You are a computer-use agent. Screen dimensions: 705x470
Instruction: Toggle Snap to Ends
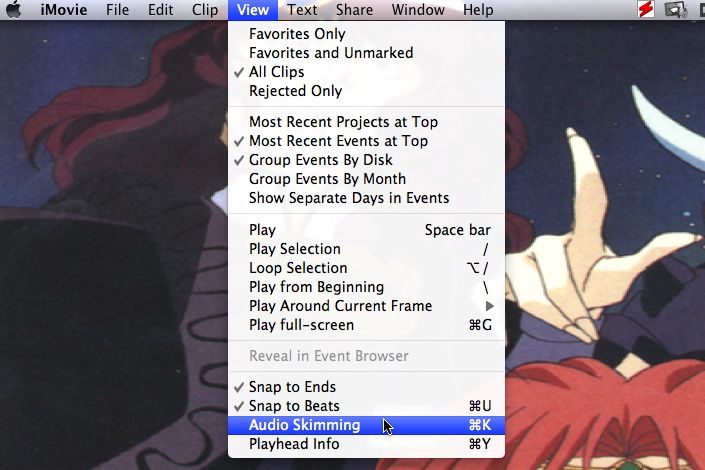pyautogui.click(x=366, y=387)
